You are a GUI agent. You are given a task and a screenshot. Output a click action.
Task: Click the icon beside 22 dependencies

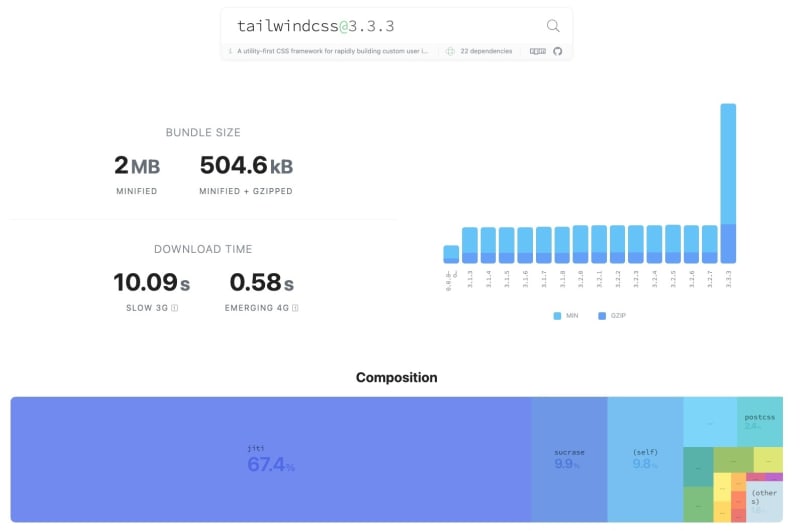tap(450, 51)
